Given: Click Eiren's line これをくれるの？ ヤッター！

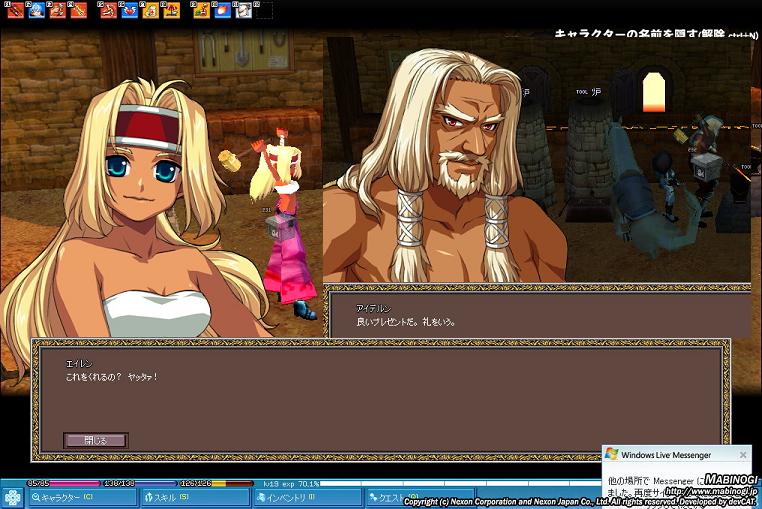Looking at the screenshot, I should tap(111, 377).
